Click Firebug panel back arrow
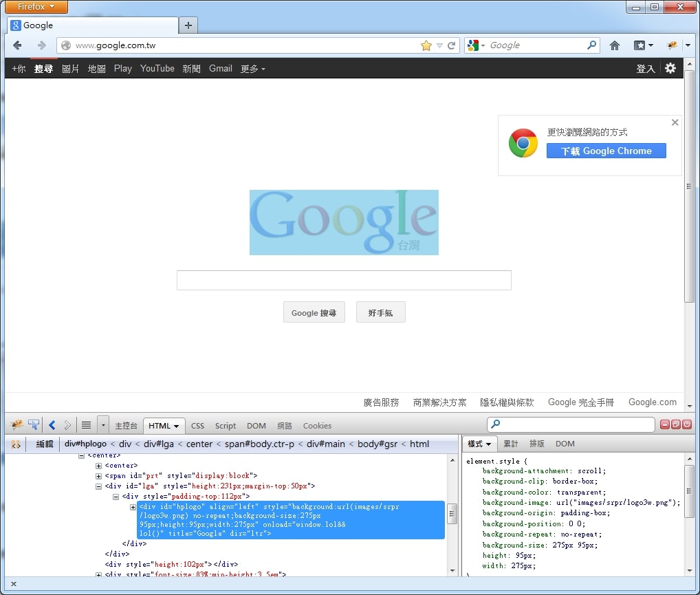This screenshot has height=595, width=700. [x=52, y=425]
